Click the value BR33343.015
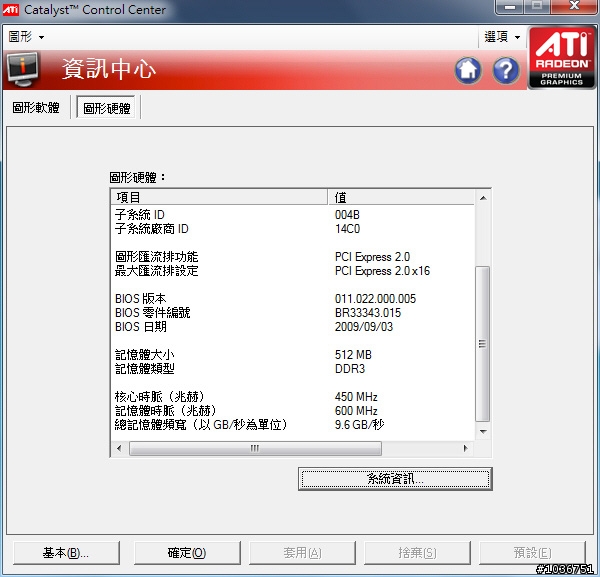The width and height of the screenshot is (600, 577). point(368,313)
